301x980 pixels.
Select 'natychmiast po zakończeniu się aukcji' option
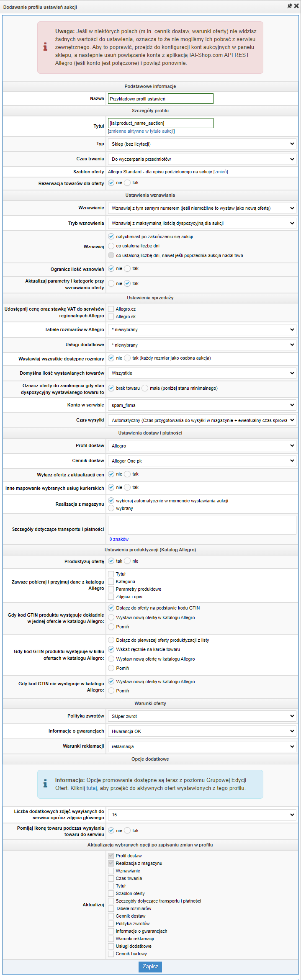point(111,237)
